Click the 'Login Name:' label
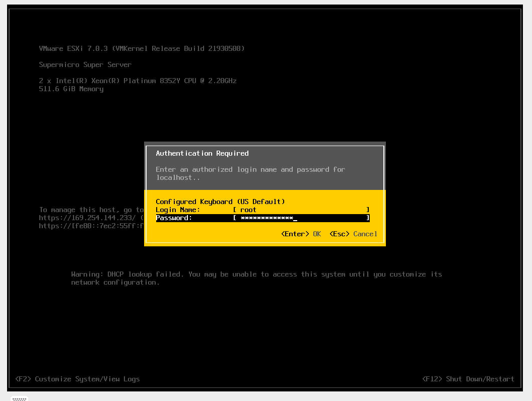 [x=178, y=210]
